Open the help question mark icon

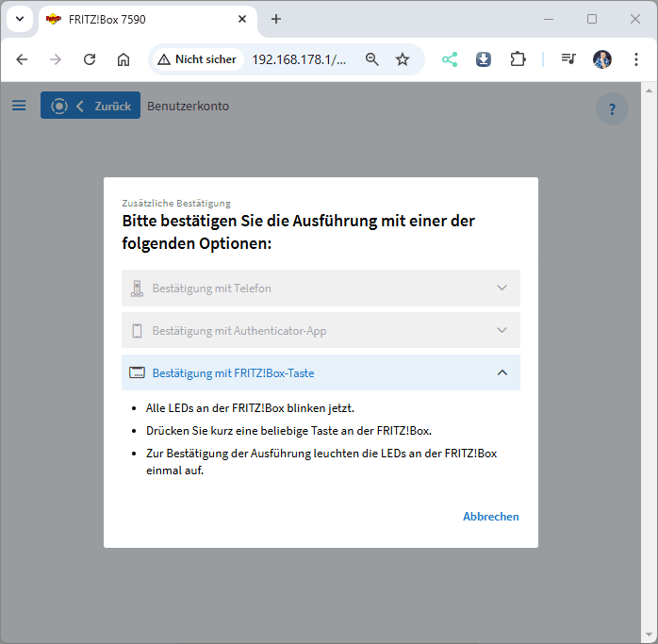(612, 108)
